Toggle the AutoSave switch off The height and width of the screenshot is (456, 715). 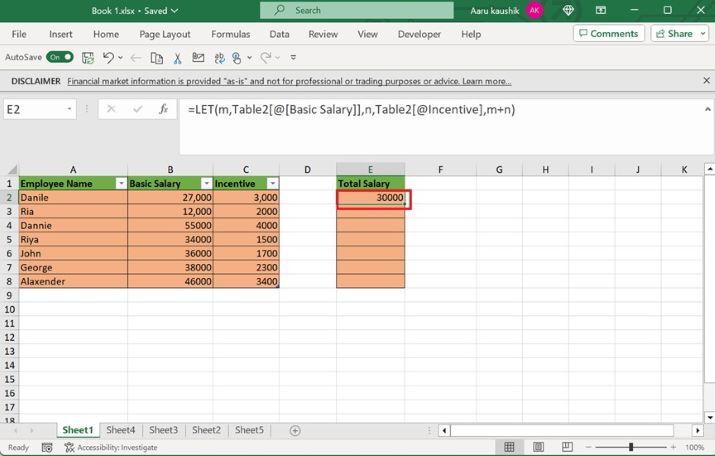click(59, 58)
